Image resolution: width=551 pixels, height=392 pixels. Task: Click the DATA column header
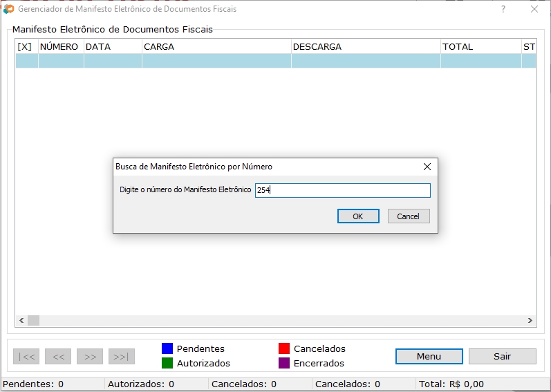pyautogui.click(x=112, y=47)
